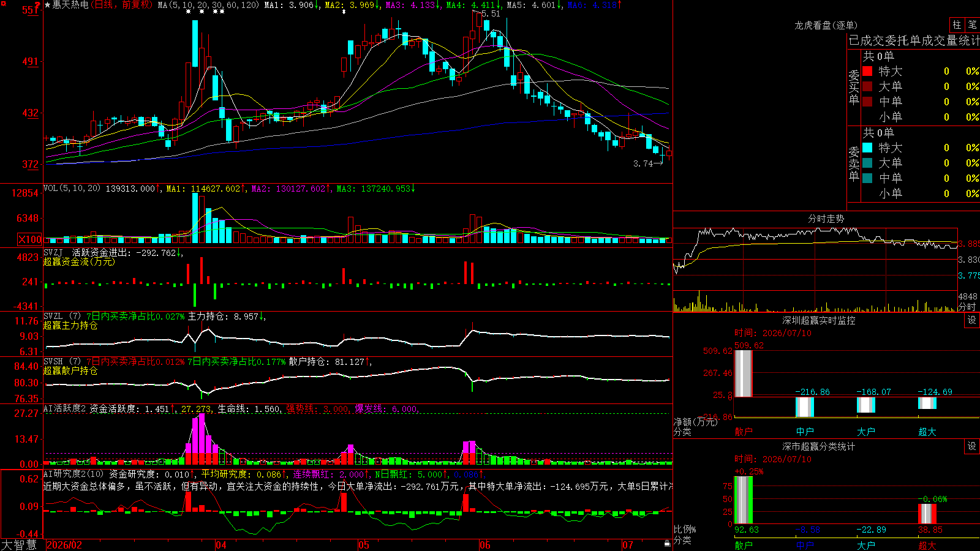The image size is (980, 551).
Task: Click the dark red 大单 buy-order swatch
Action: click(x=867, y=86)
